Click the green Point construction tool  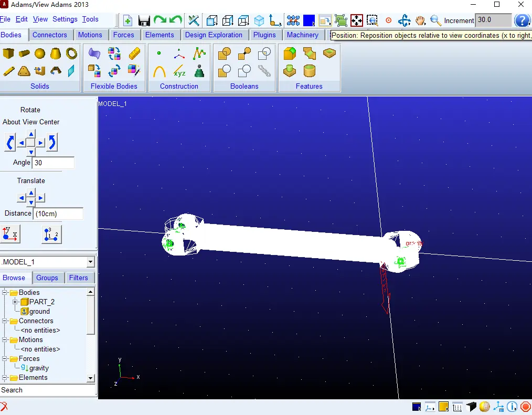click(159, 53)
